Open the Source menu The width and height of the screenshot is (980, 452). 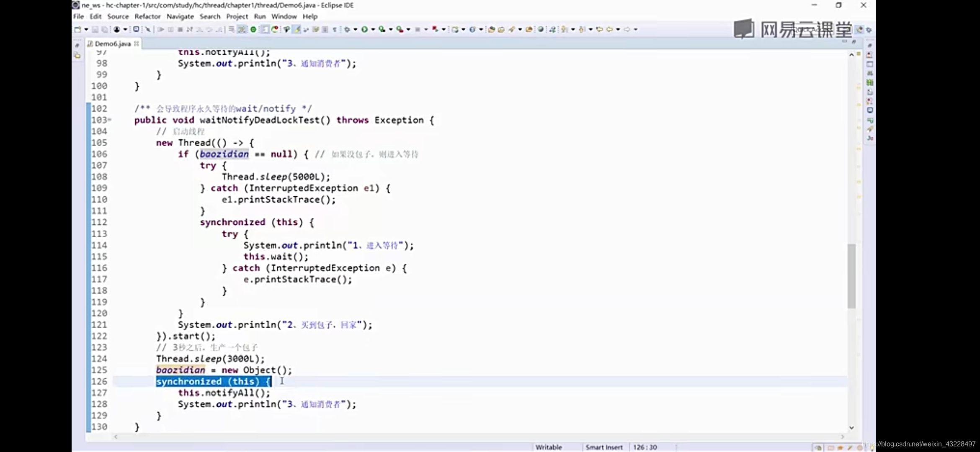coord(118,16)
